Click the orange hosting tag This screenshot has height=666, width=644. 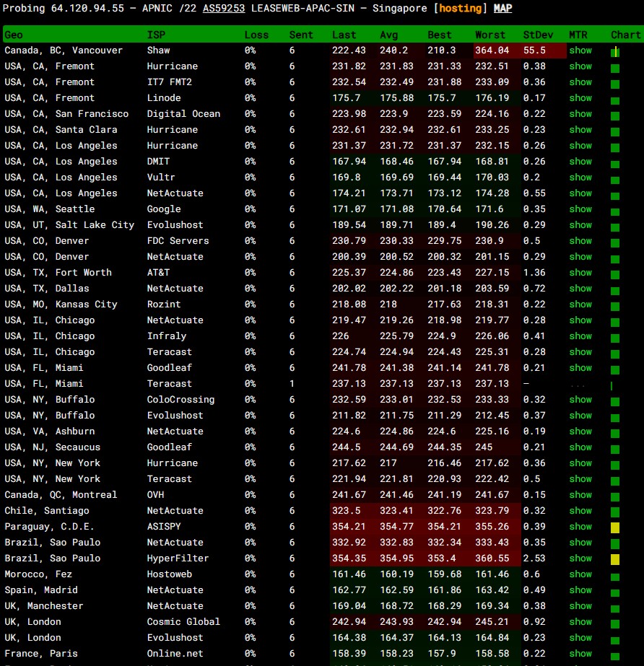pos(461,8)
